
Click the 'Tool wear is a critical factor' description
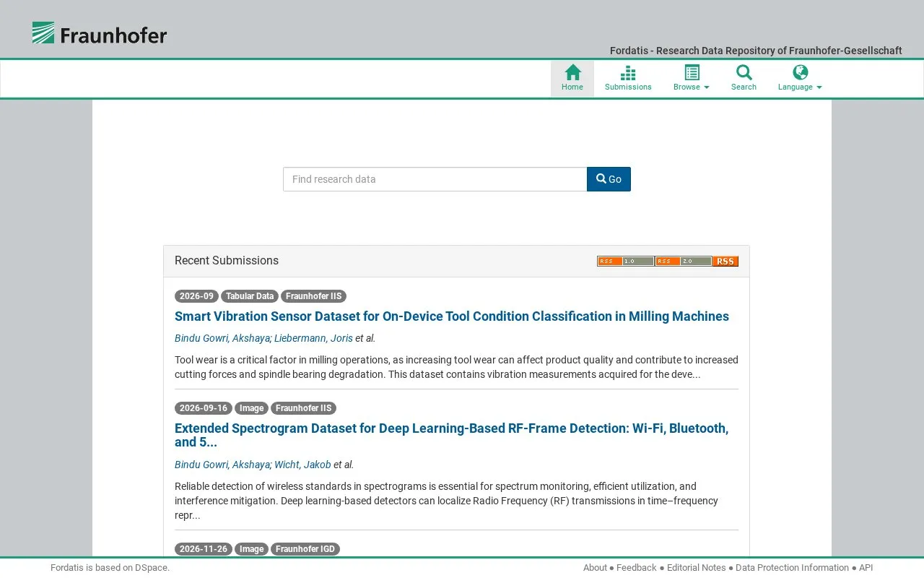tap(456, 367)
